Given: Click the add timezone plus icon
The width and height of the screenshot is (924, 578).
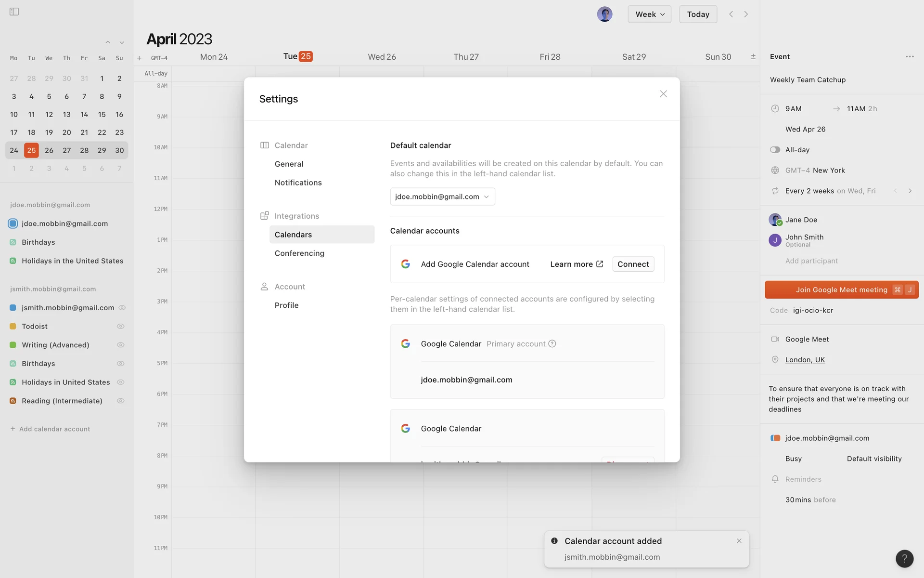Looking at the screenshot, I should click(x=139, y=58).
